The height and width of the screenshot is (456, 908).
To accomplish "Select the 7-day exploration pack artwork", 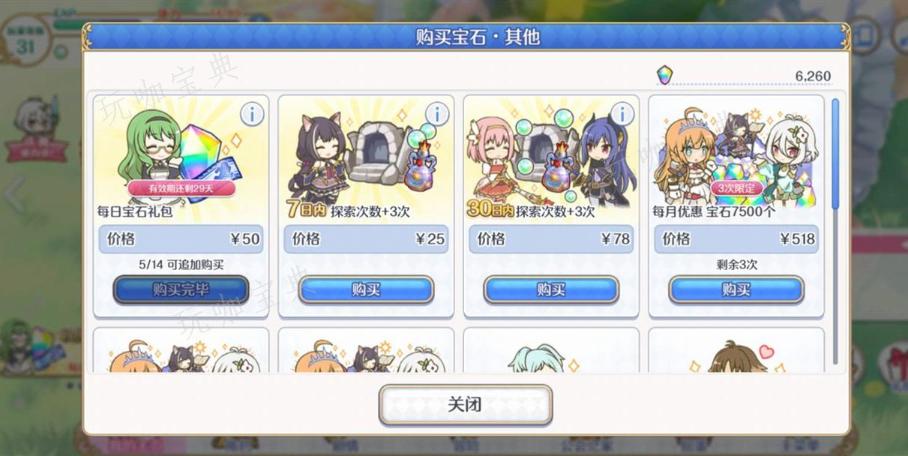I will pos(366,155).
